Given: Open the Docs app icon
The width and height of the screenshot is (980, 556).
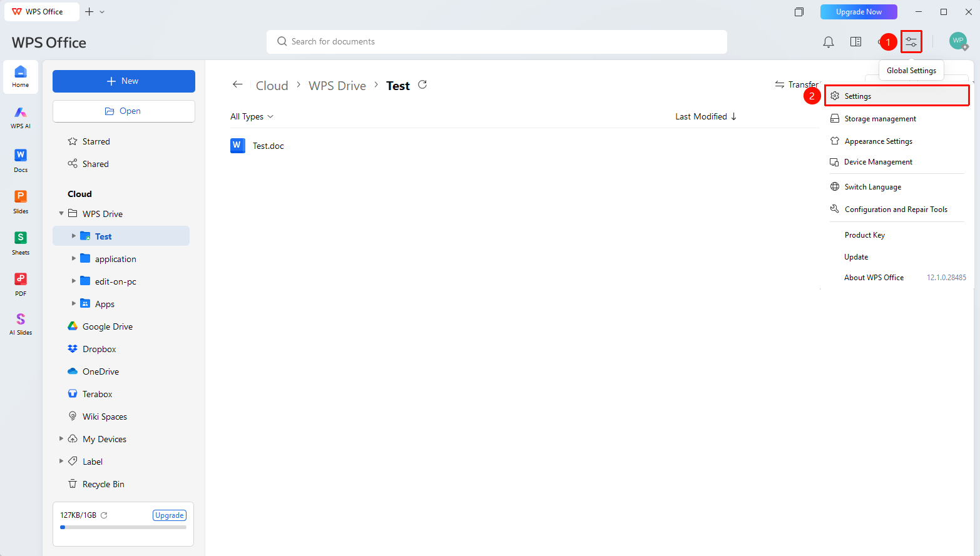Looking at the screenshot, I should pyautogui.click(x=21, y=160).
